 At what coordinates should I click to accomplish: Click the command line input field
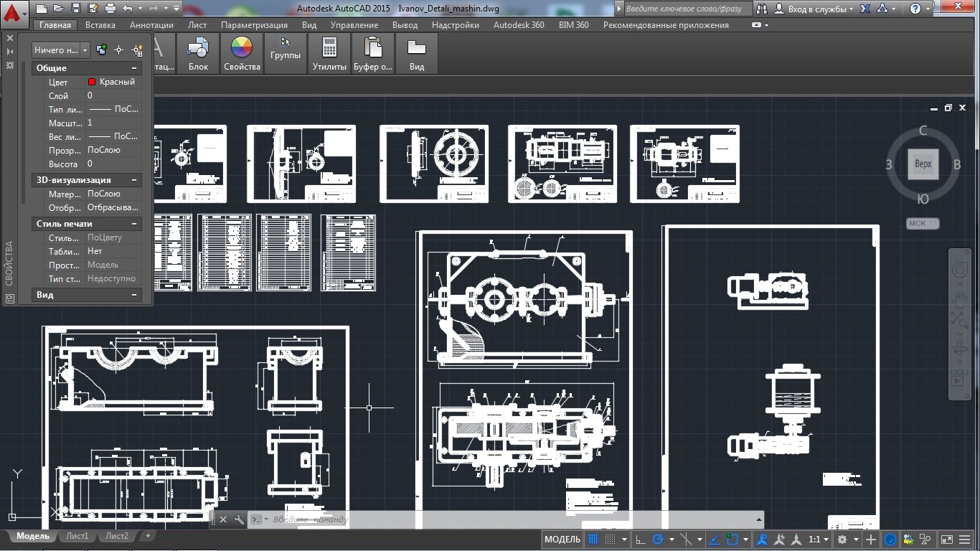click(502, 519)
